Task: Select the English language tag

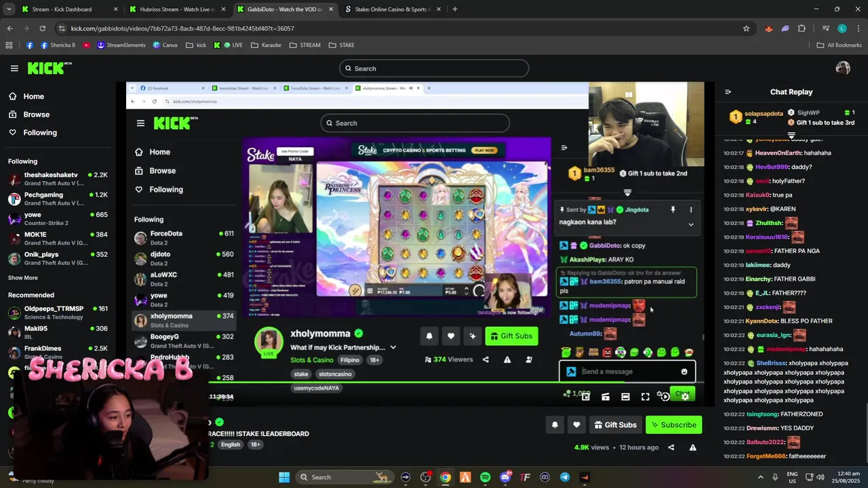Action: pyautogui.click(x=231, y=445)
